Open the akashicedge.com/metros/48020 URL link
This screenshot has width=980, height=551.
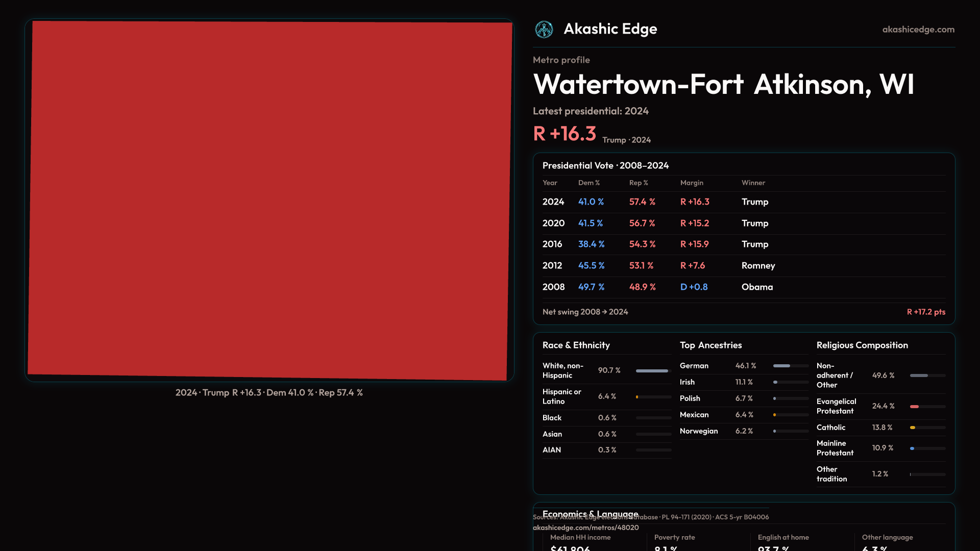(x=585, y=528)
